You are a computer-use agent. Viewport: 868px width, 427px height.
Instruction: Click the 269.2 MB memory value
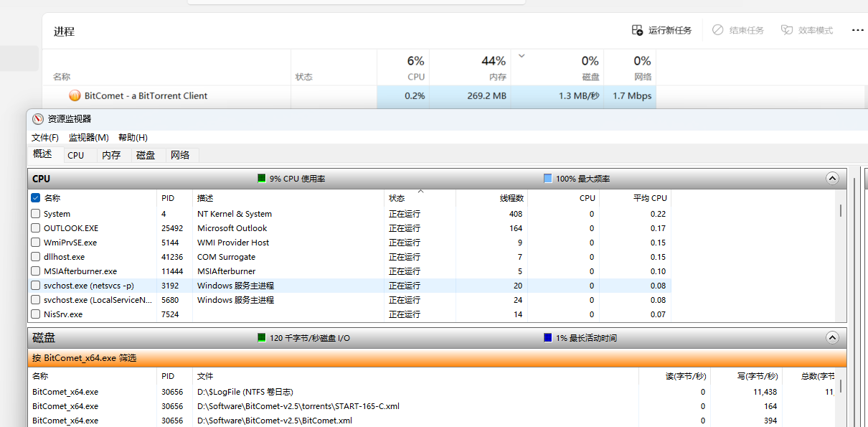487,95
